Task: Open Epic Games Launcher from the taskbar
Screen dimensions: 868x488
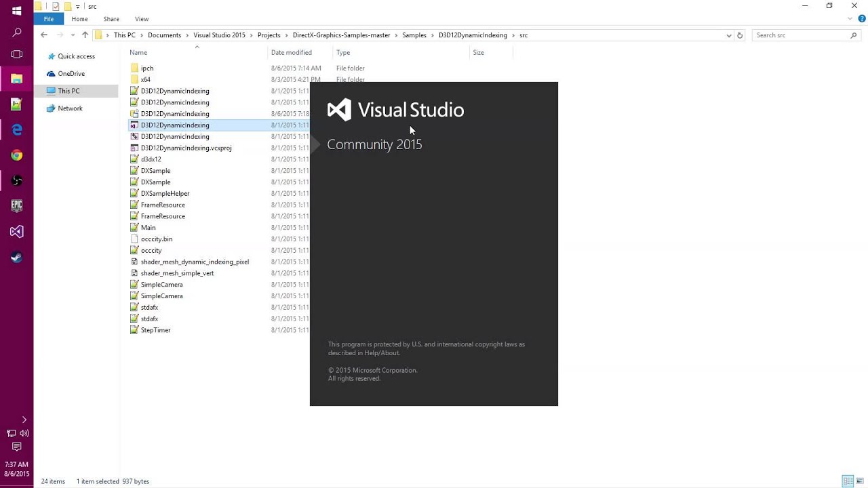Action: 17,205
